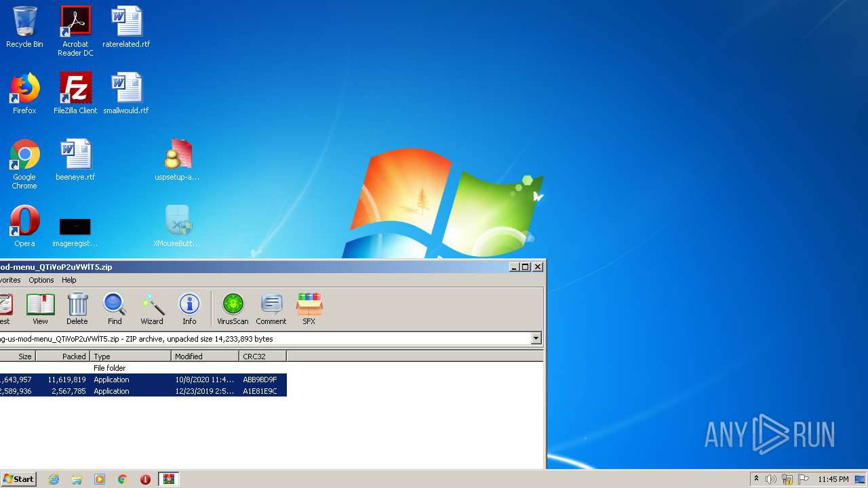Viewport: 868px width, 488px height.
Task: Click the Opera icon in the taskbar
Action: [x=145, y=479]
